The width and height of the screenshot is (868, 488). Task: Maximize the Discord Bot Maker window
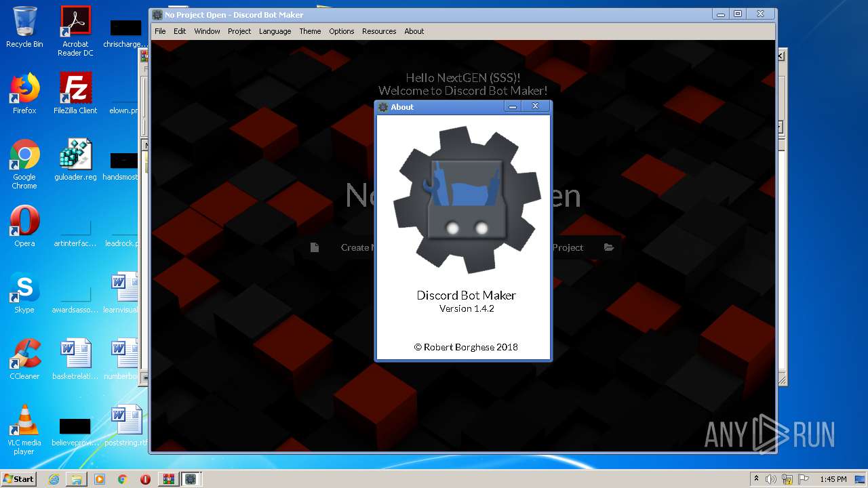738,14
